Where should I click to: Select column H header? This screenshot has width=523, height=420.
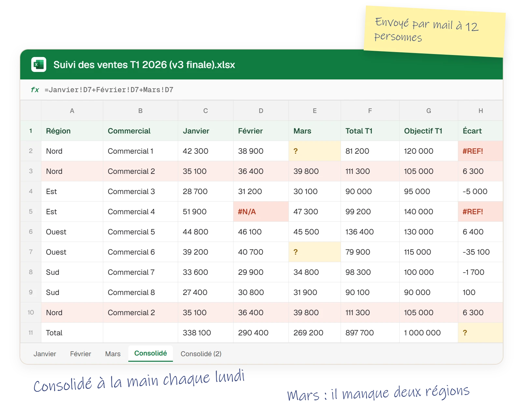480,111
